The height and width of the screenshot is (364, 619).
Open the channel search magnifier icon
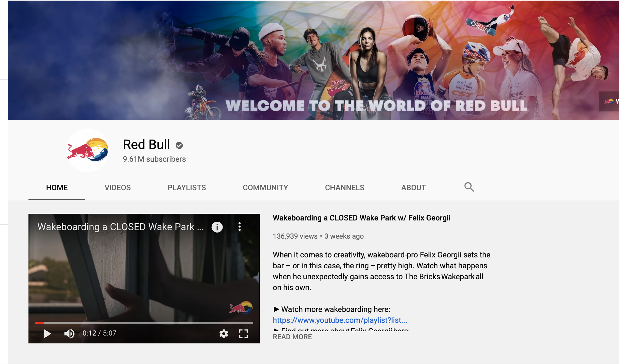click(469, 187)
